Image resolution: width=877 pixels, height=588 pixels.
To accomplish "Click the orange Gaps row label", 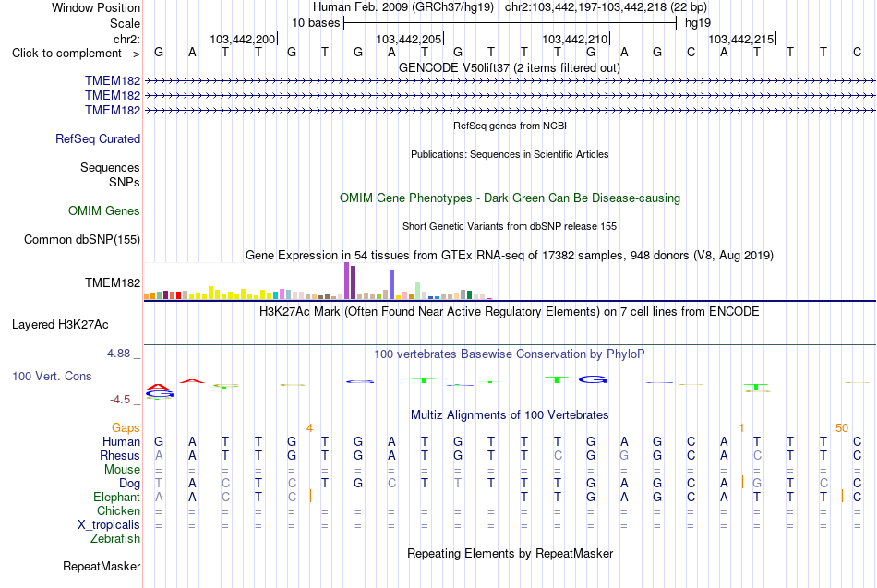I will tap(126, 428).
